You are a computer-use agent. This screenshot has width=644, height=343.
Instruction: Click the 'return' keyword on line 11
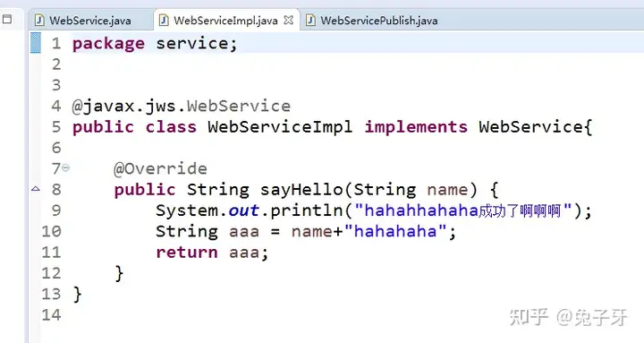[x=186, y=253]
